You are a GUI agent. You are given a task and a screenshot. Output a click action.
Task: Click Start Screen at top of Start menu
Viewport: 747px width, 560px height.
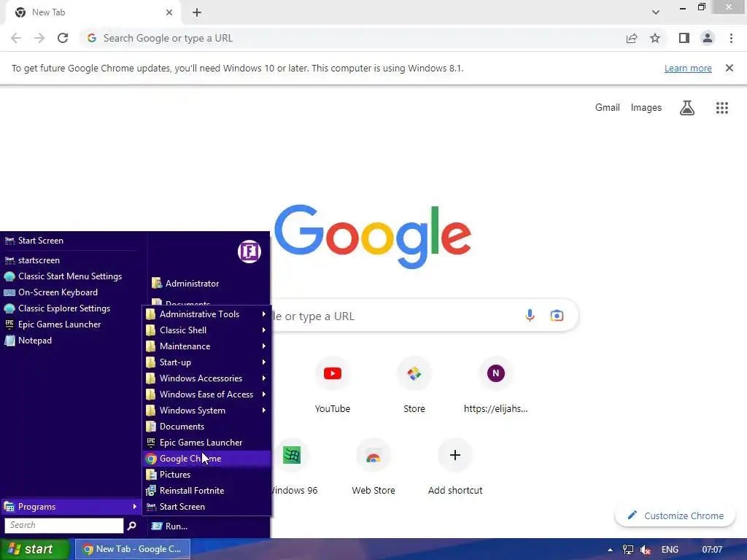tap(71, 241)
